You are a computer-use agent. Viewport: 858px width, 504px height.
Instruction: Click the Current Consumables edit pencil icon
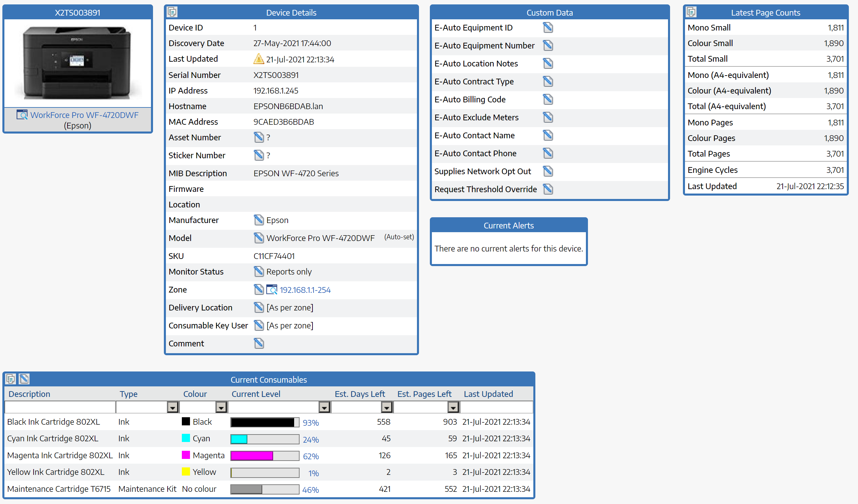(x=24, y=379)
